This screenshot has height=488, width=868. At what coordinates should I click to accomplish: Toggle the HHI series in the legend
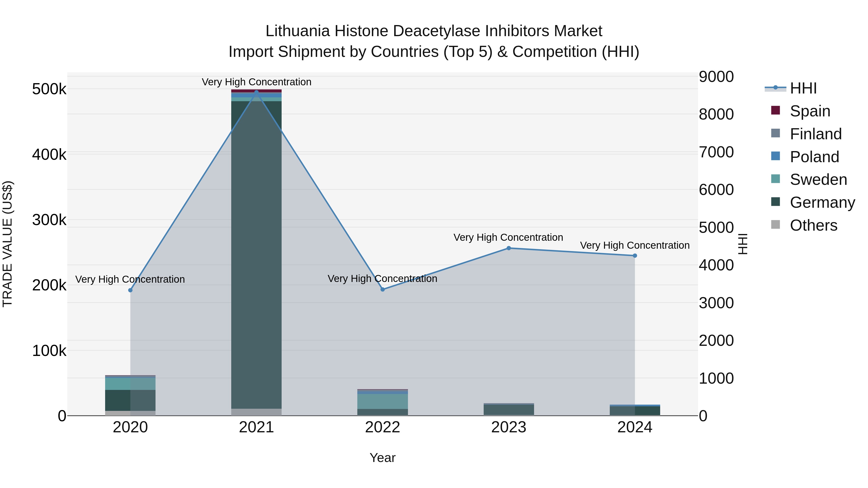(x=791, y=88)
